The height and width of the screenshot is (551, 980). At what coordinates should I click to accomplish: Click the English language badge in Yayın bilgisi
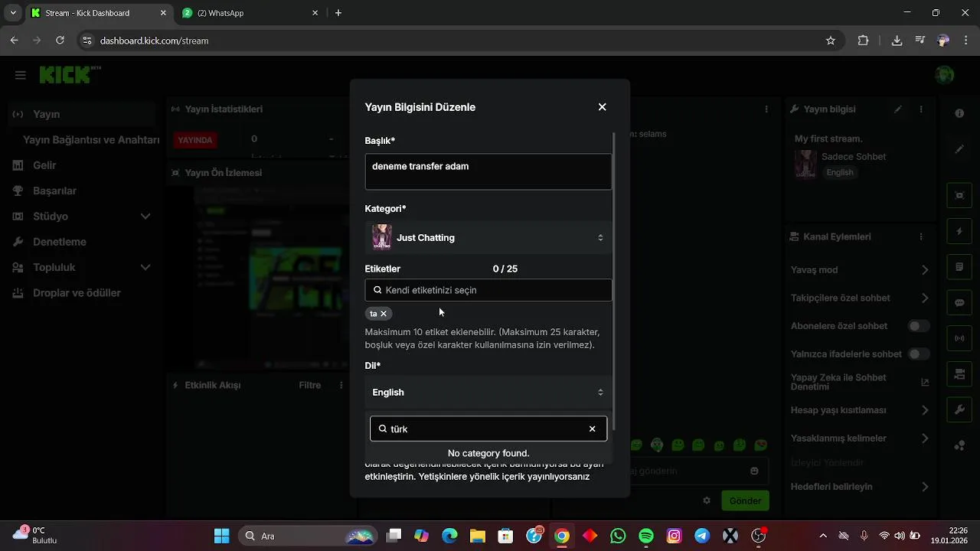pyautogui.click(x=840, y=173)
